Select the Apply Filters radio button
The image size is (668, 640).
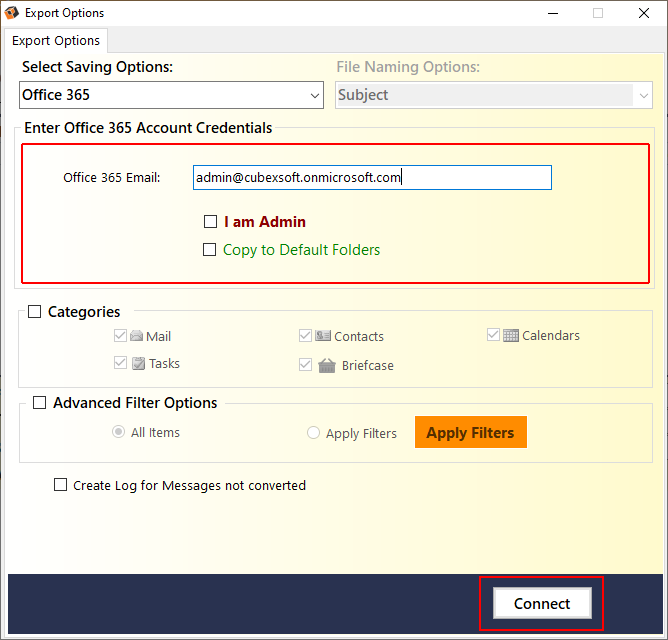tap(313, 432)
